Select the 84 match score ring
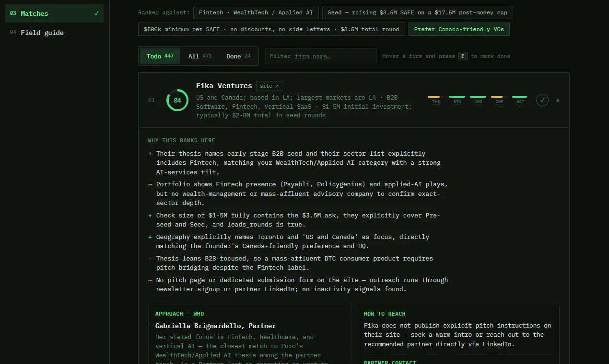Viewport: 609px width, 364px height. tap(177, 100)
